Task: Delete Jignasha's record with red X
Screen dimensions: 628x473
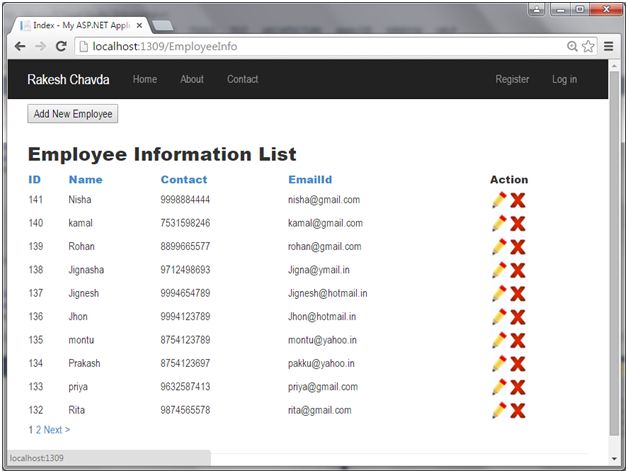Action: (518, 270)
